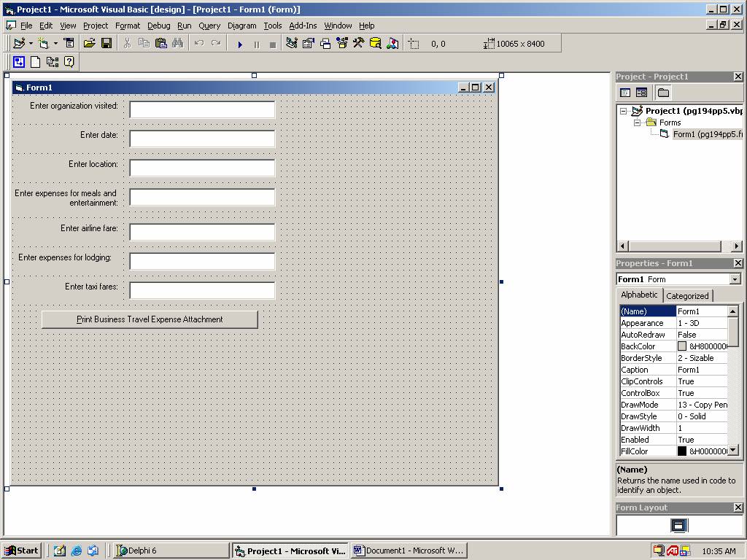Click the Toolbox hammer-and-wrench icon
747x560 pixels.
(358, 44)
